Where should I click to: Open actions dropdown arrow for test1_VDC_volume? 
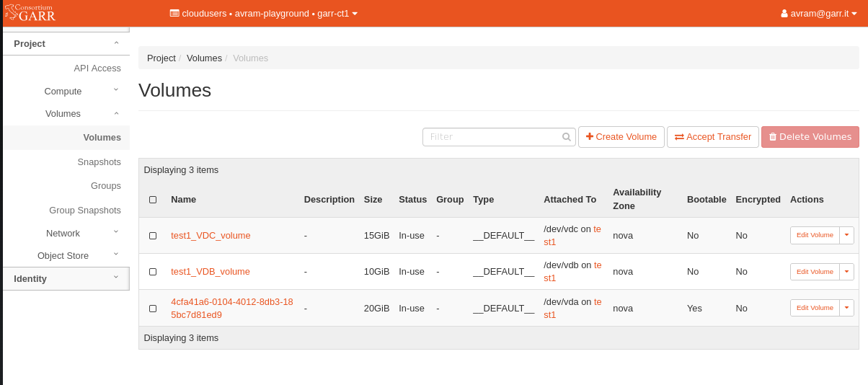(847, 236)
